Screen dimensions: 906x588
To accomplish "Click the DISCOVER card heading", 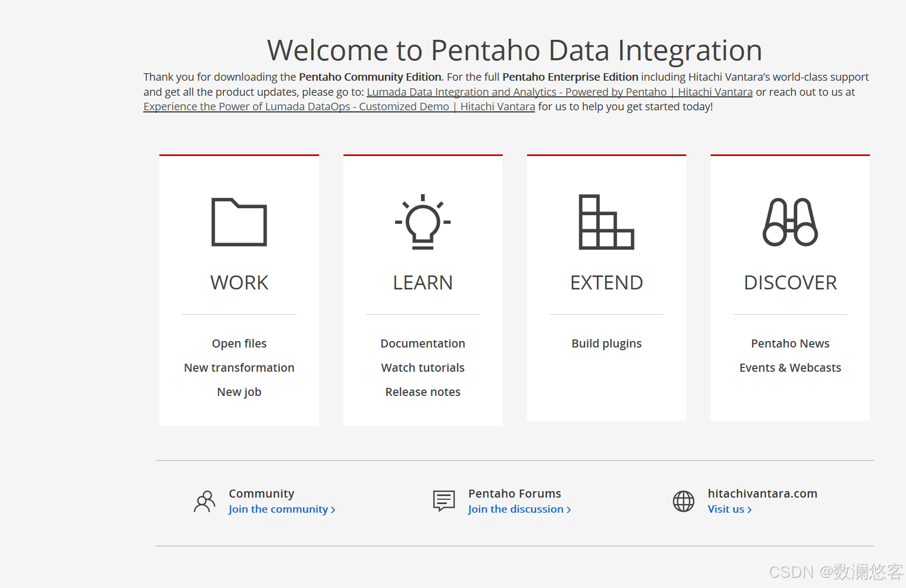I will point(790,282).
